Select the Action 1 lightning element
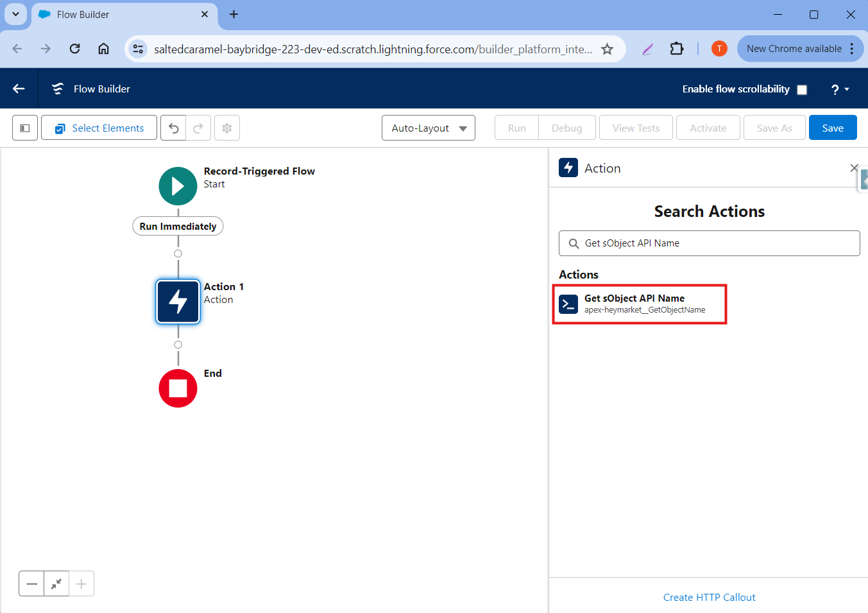The image size is (868, 613). 178,301
